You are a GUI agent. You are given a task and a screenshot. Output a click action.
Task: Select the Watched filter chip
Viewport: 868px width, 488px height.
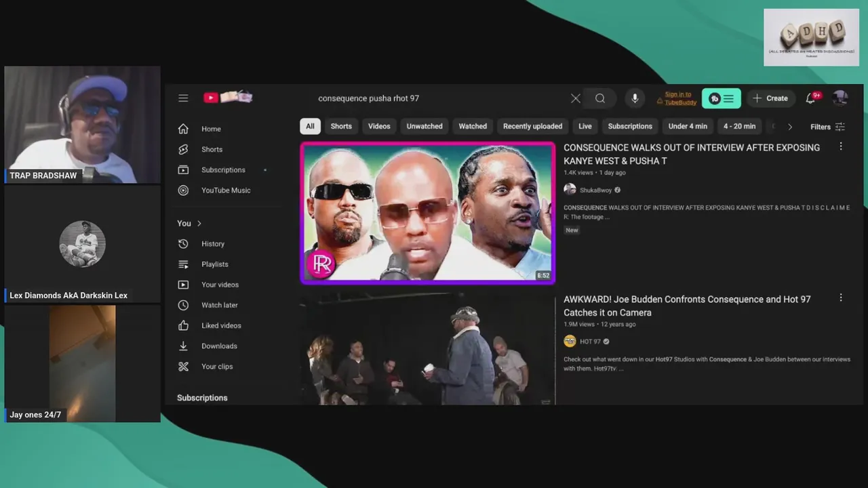[x=473, y=126]
